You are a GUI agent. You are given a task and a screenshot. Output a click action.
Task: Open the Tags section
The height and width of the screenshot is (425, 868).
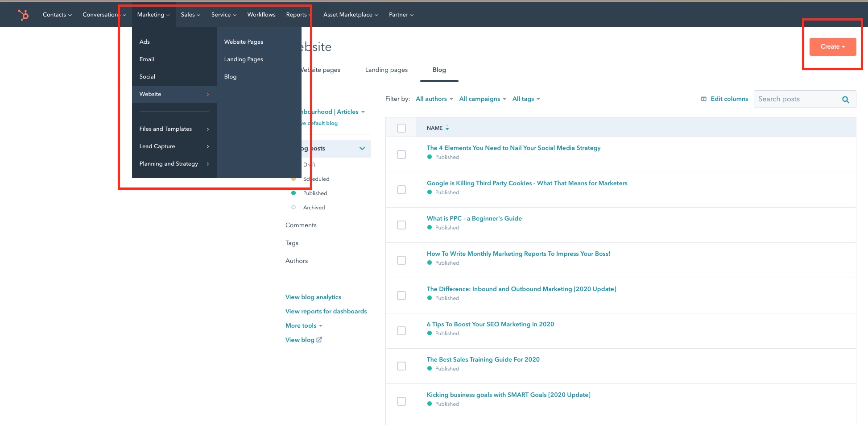pyautogui.click(x=292, y=243)
